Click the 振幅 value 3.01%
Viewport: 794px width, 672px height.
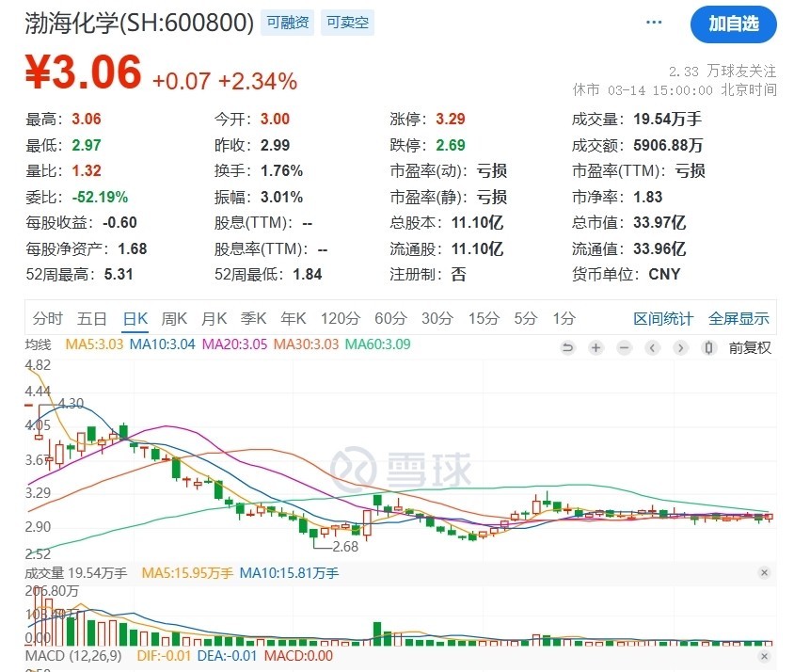click(x=281, y=197)
